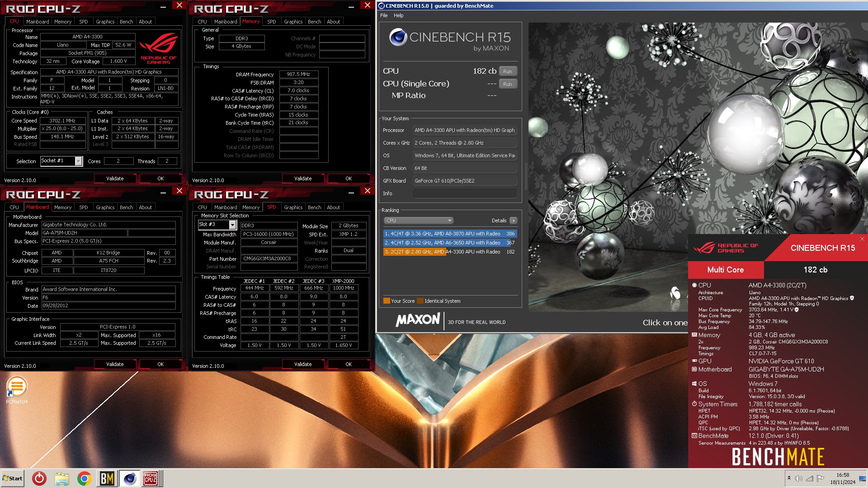Click the CPU chip icon in BenchMate panel
868x488 pixels.
tap(694, 285)
